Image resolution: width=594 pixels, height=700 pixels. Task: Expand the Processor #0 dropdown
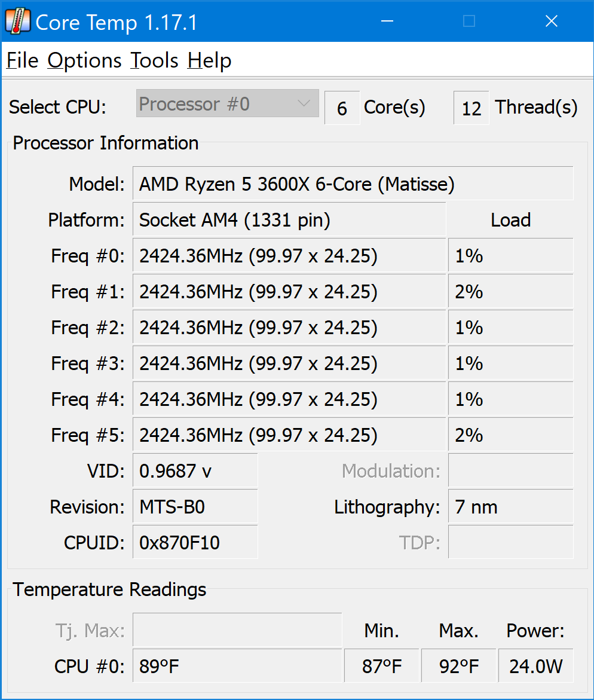pyautogui.click(x=228, y=103)
